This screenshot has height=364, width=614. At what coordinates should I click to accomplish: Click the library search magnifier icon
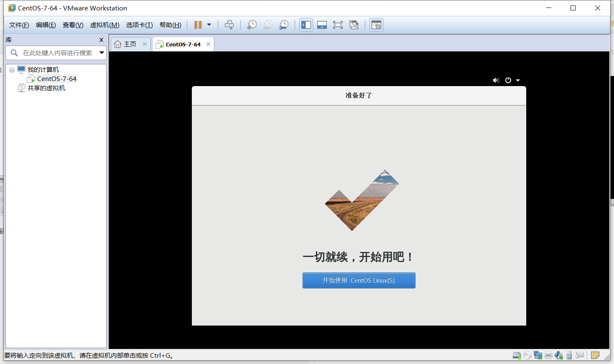coord(14,53)
